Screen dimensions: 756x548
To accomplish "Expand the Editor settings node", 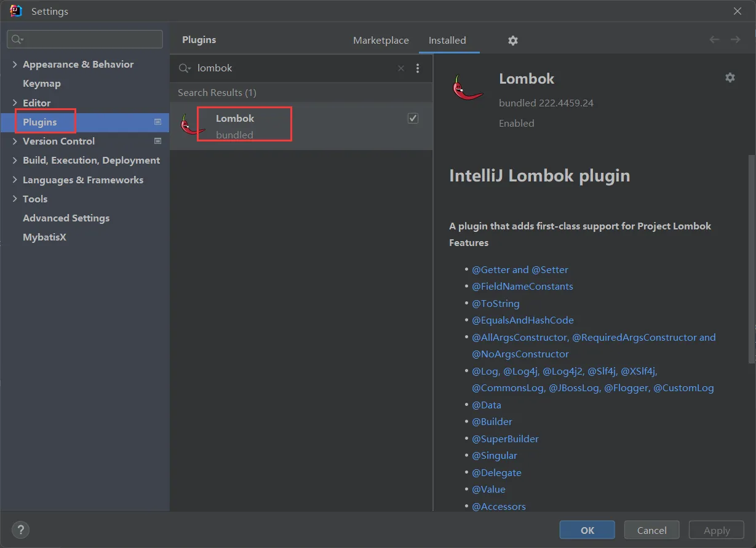I will pyautogui.click(x=15, y=103).
